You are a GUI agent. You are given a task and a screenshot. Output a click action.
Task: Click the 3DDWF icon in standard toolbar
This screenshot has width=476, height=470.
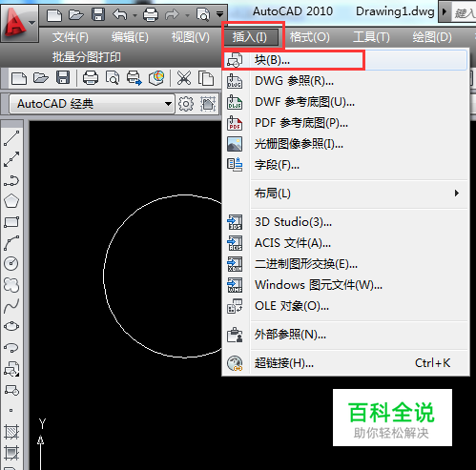[156, 78]
